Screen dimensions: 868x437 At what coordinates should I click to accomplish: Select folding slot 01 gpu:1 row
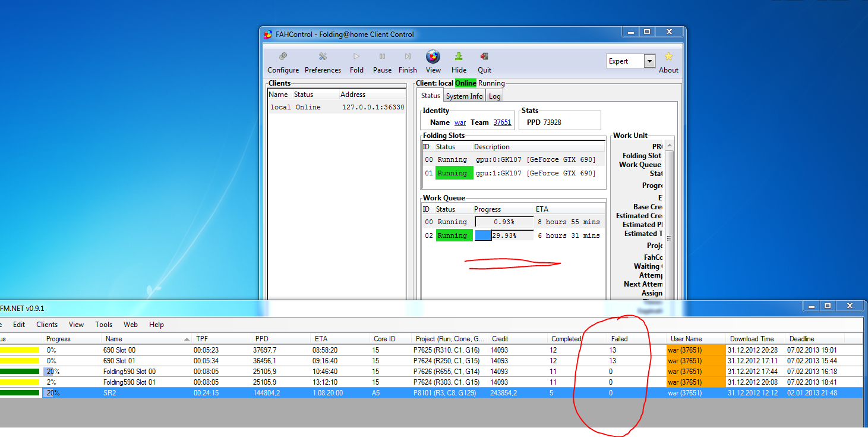(513, 173)
